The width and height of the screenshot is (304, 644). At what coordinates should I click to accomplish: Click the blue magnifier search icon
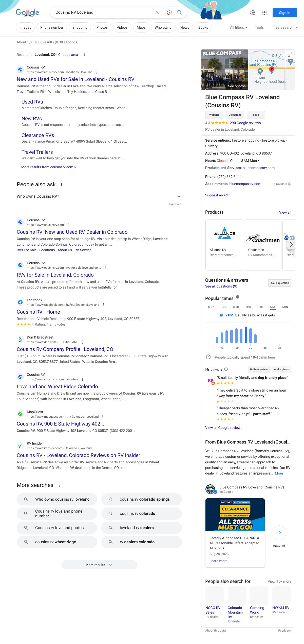pos(179,12)
